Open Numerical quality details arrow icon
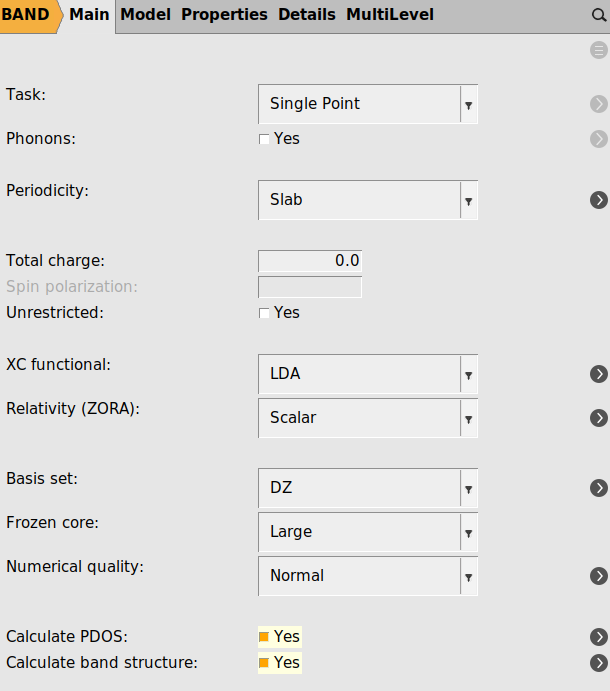The height and width of the screenshot is (691, 610). (x=599, y=576)
